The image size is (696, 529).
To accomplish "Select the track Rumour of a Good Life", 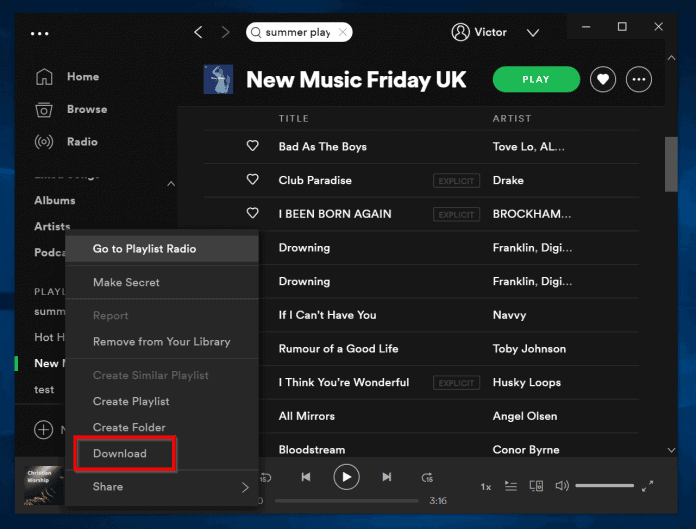I will click(338, 349).
